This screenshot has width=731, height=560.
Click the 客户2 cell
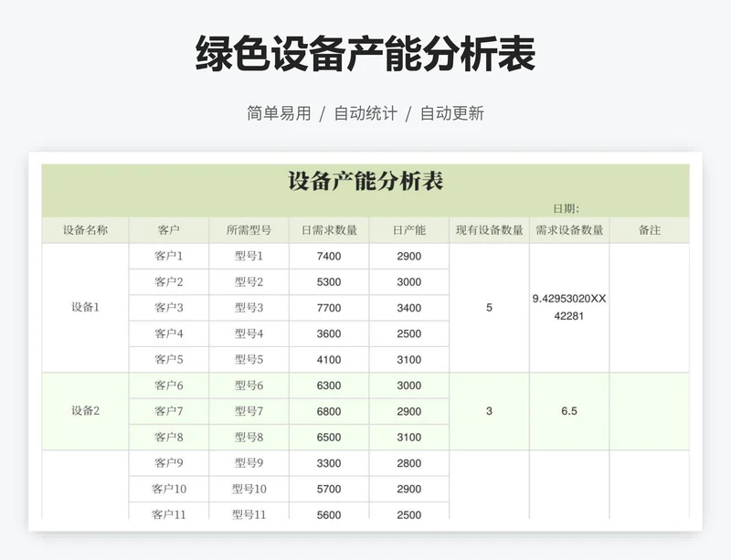[x=169, y=282]
